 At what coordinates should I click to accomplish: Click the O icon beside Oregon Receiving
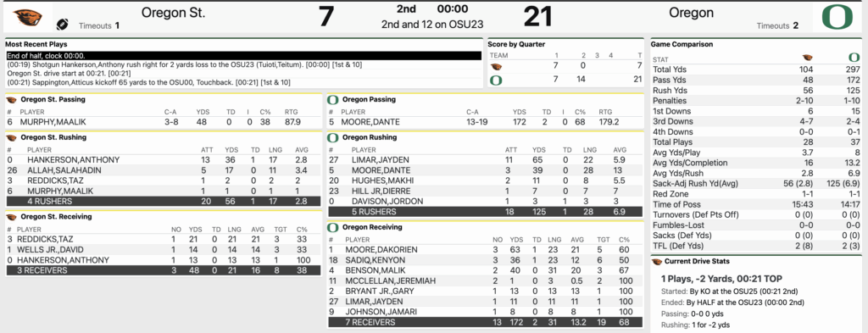coord(333,227)
